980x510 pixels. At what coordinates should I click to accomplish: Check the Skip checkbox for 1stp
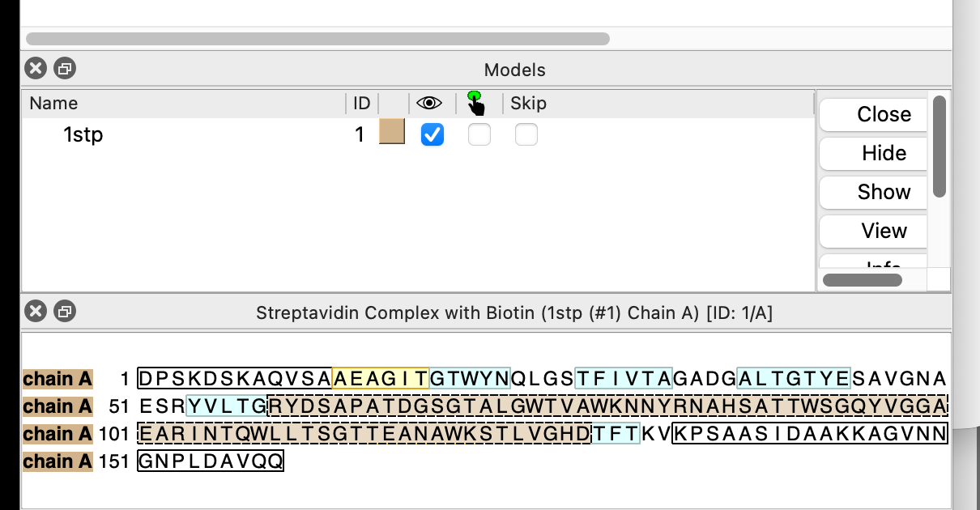pyautogui.click(x=526, y=134)
